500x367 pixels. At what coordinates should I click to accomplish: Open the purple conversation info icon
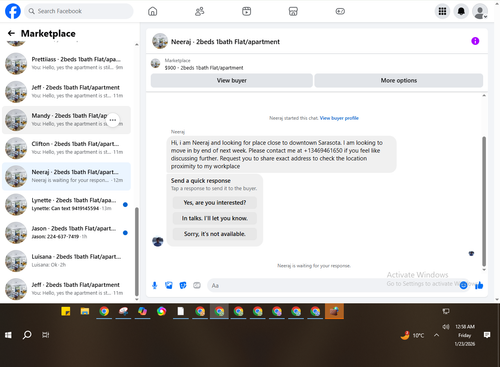point(475,41)
